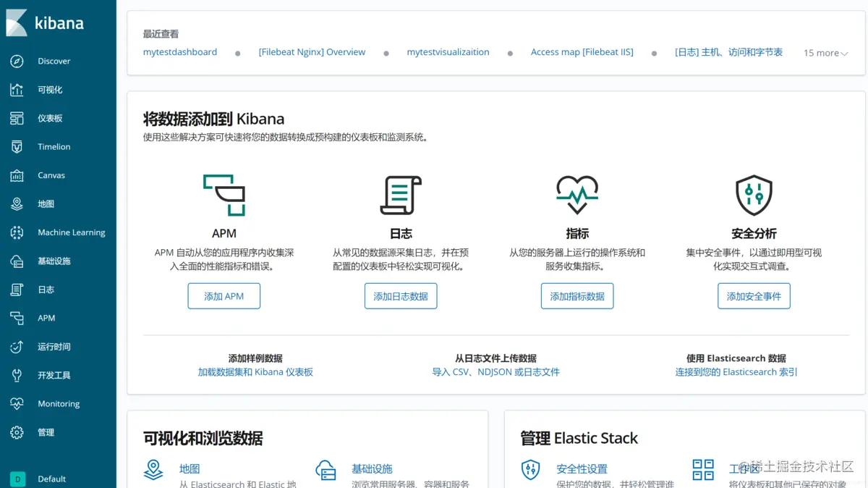Open the 开发工具 wrench icon
The width and height of the screenshot is (868, 488).
coord(17,375)
